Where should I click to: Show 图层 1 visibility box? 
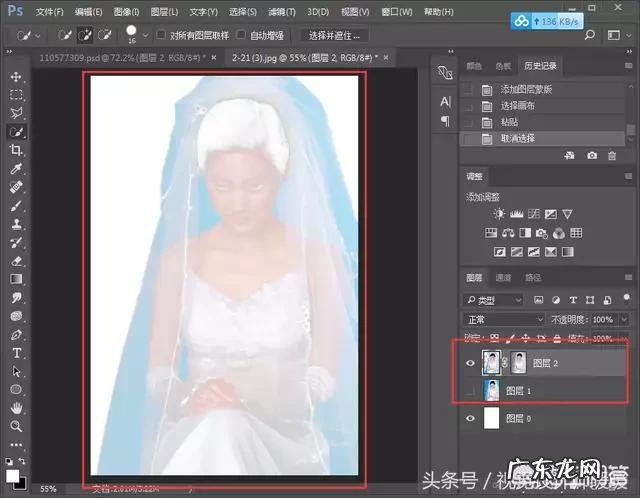click(470, 391)
